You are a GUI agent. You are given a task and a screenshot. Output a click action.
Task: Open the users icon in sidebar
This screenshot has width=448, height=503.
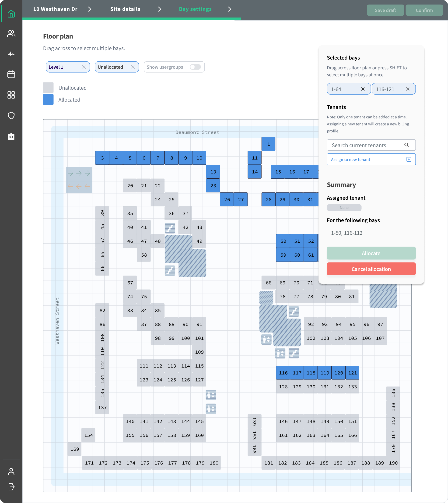[x=11, y=33]
